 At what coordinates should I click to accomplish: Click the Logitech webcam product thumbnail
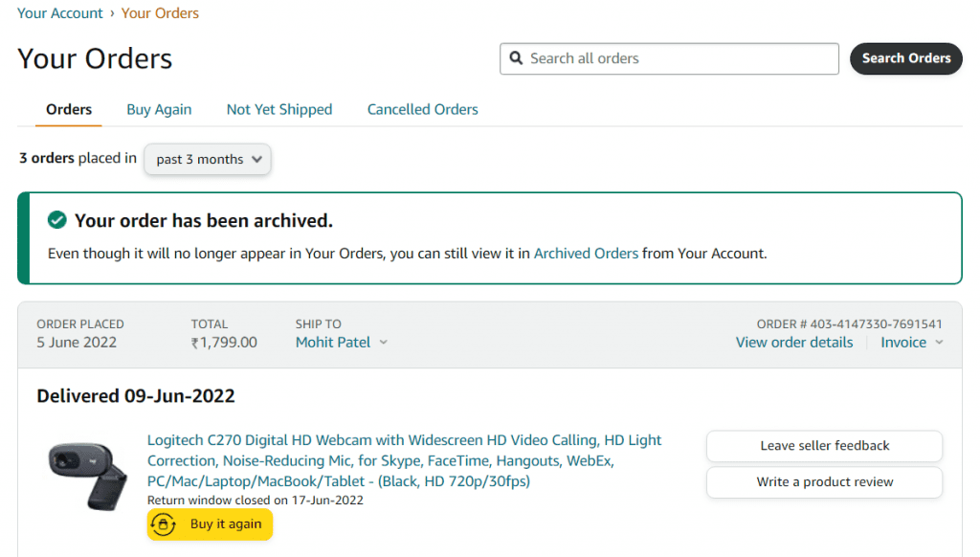click(87, 477)
